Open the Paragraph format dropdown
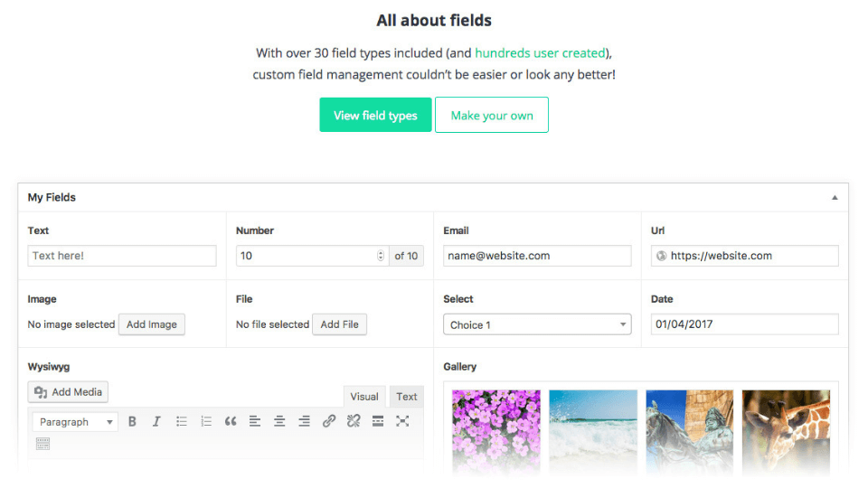This screenshot has height=488, width=868. point(75,422)
